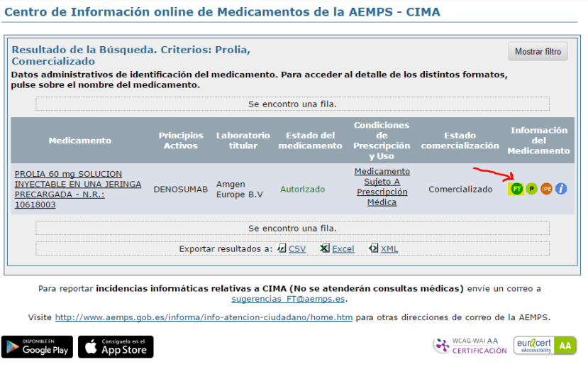The width and height of the screenshot is (588, 367).
Task: Click the Mostrar filtro button
Action: [538, 51]
